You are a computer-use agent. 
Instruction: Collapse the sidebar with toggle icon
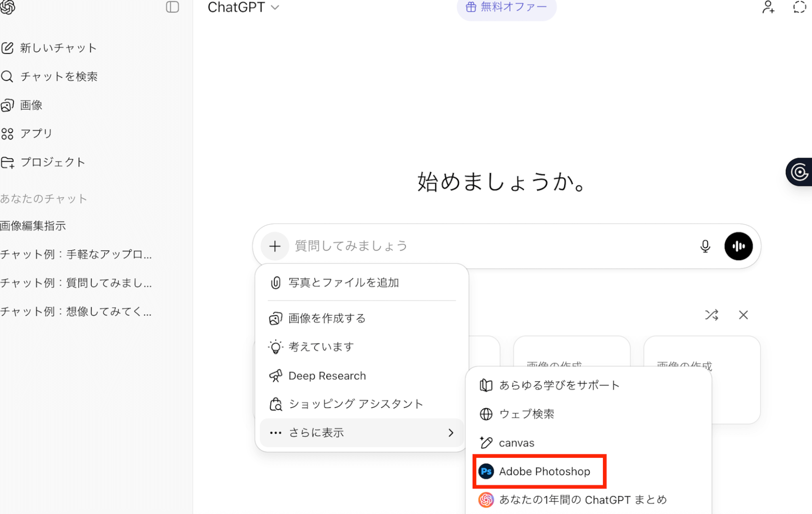click(x=172, y=7)
